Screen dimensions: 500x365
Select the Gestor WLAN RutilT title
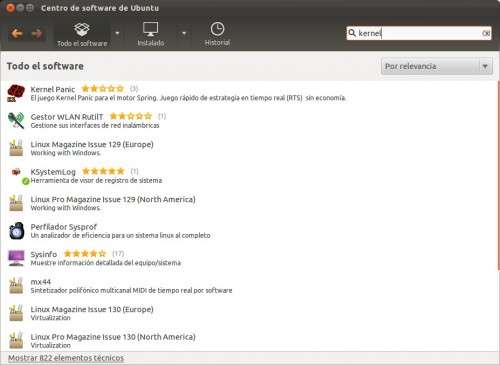pos(67,117)
